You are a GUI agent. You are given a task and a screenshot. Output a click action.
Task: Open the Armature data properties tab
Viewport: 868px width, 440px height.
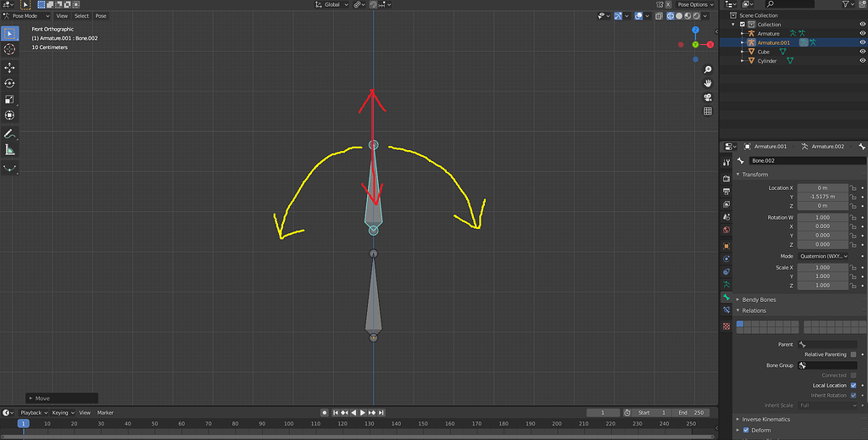pos(726,285)
